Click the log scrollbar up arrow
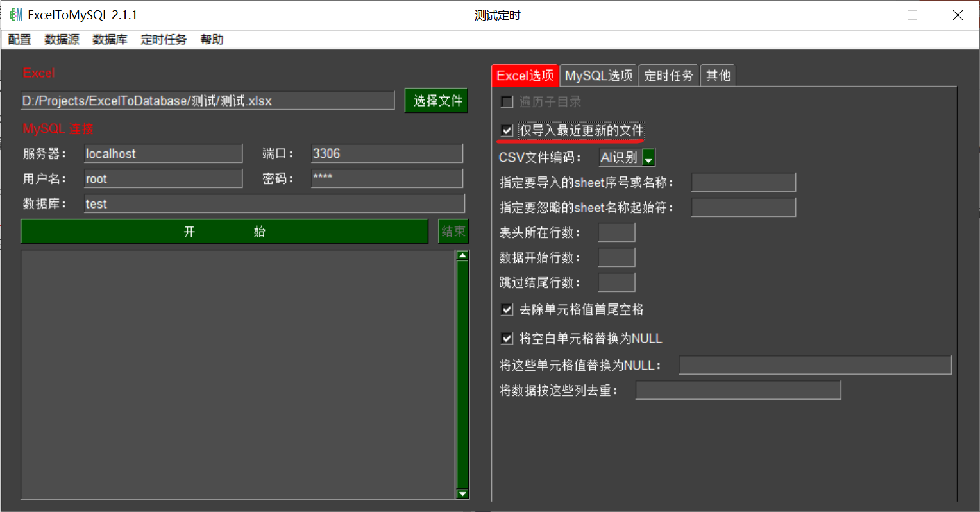This screenshot has height=512, width=980. pos(462,255)
